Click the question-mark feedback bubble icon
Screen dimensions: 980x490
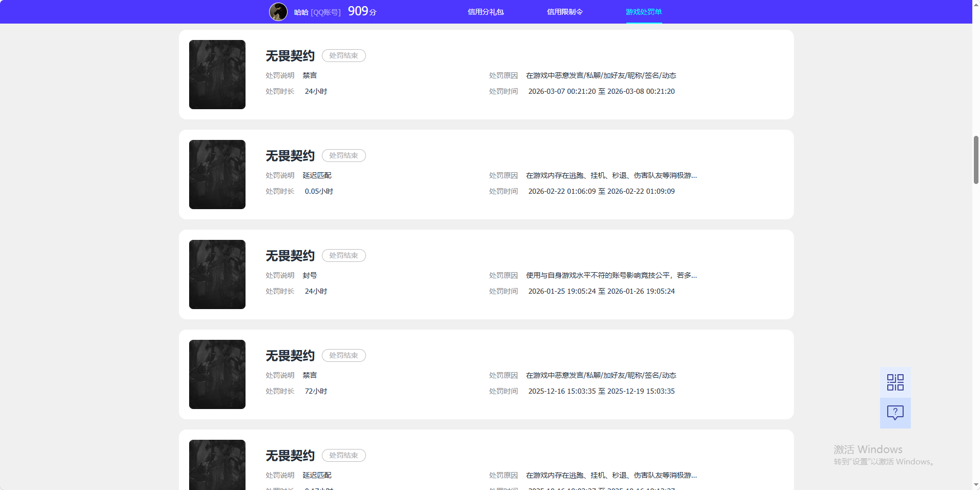(894, 413)
